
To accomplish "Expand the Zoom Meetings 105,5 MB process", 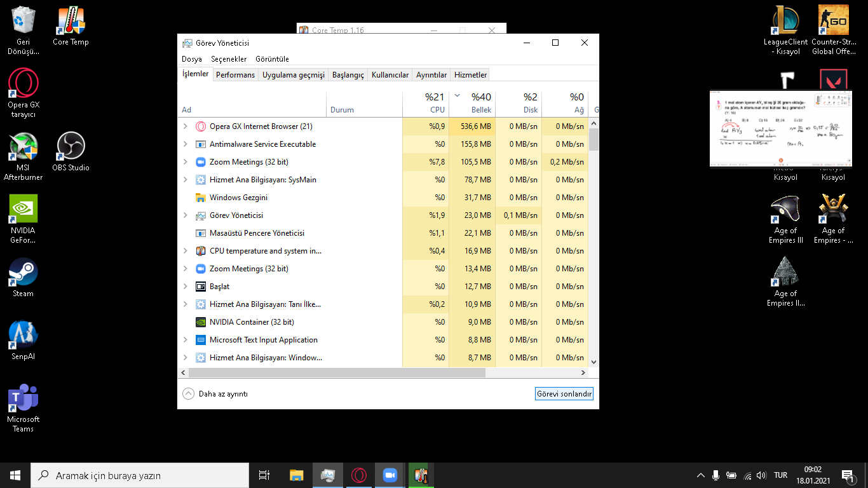I will click(186, 162).
